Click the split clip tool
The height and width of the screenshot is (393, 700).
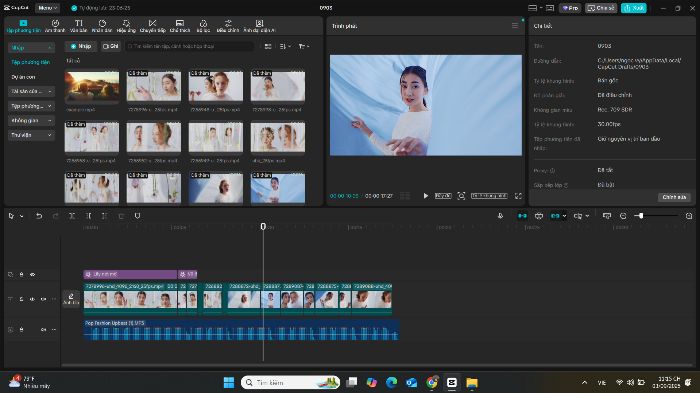tap(72, 216)
